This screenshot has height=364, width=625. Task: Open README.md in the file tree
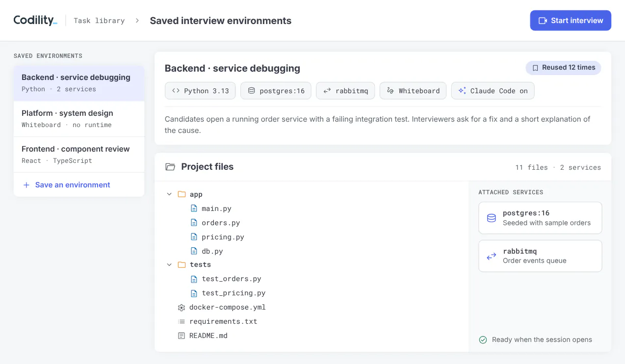208,336
